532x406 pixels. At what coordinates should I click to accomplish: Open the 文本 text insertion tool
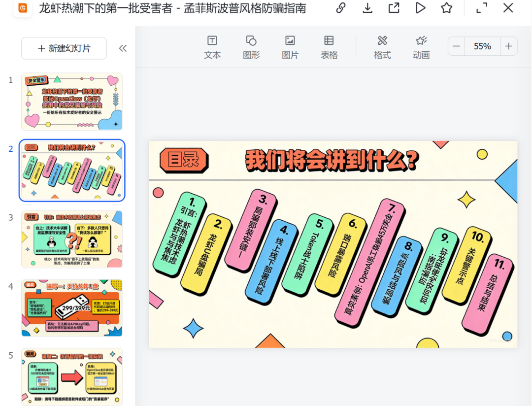coord(212,47)
